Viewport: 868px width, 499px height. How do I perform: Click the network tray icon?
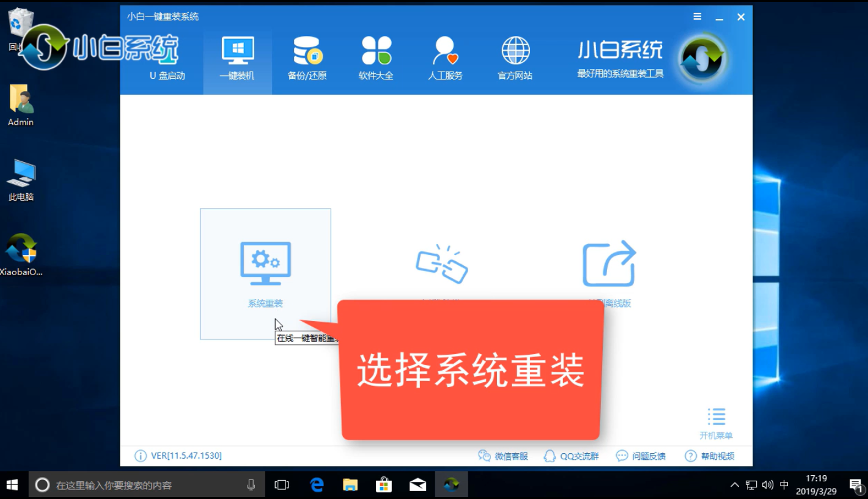tap(751, 485)
